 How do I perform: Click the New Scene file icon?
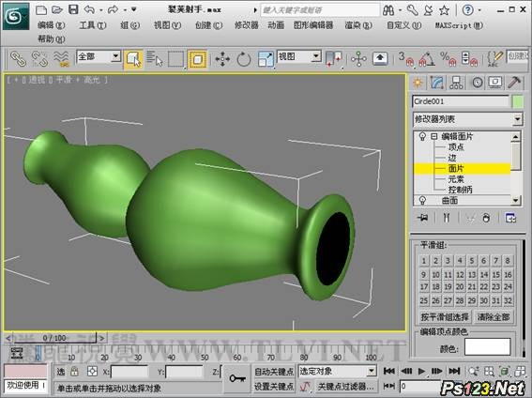[x=41, y=9]
